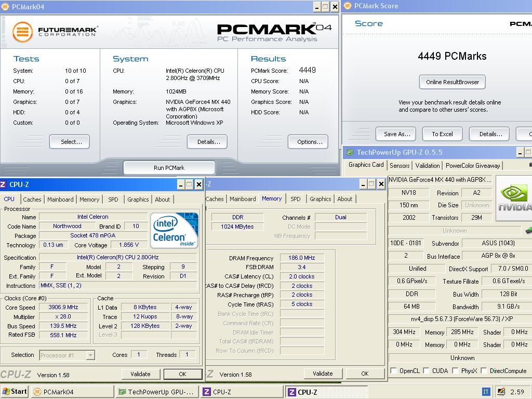The image size is (532, 399).
Task: Open the Validation tab in GPU-Z
Action: point(428,166)
